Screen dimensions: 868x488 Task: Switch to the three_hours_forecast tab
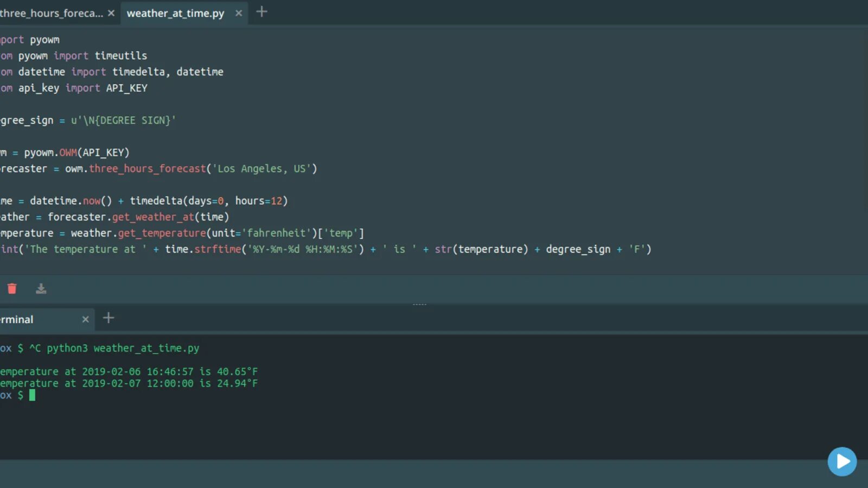pyautogui.click(x=52, y=13)
